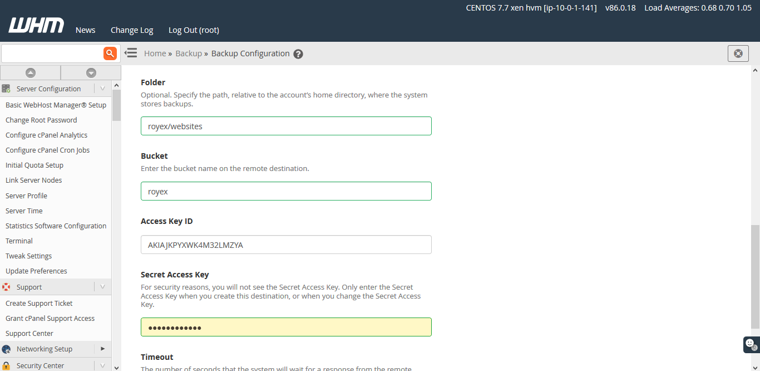Screen dimensions: 760x371
Task: Open the feedback smiley widget
Action: 751,344
